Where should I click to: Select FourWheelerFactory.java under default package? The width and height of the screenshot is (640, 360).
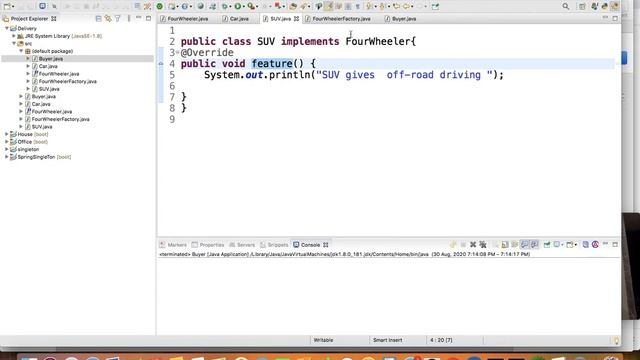67,81
